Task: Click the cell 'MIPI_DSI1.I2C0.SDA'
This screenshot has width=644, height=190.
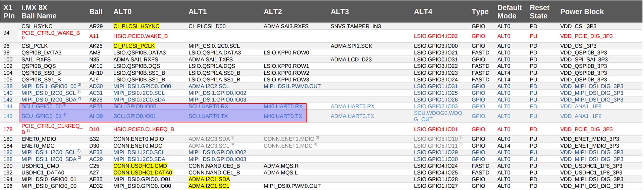Action: (139, 159)
